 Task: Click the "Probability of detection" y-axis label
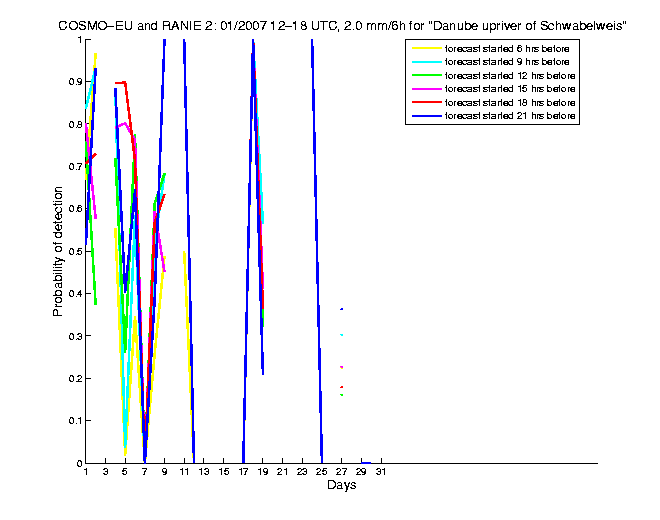58,251
